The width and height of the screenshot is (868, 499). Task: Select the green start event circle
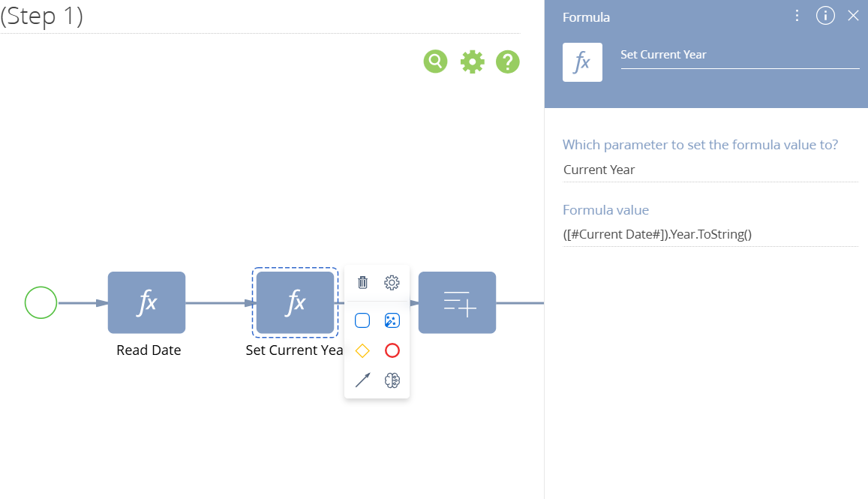(x=41, y=302)
